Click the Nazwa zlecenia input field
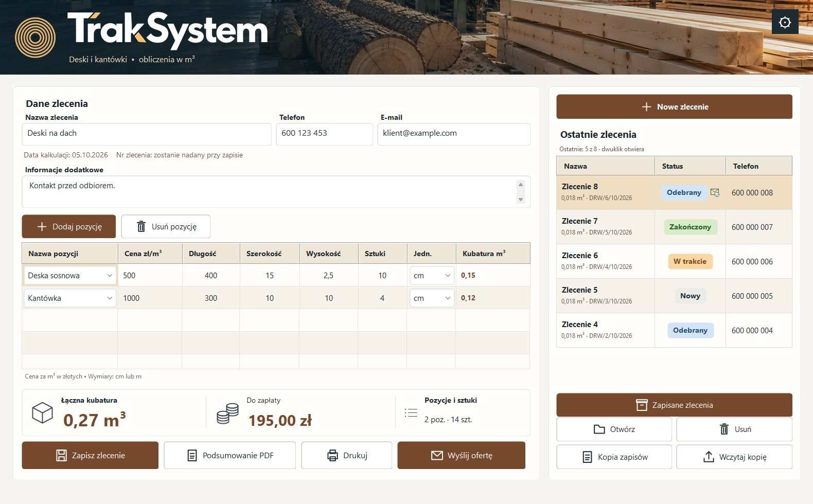Viewport: 813px width, 504px height. (147, 134)
